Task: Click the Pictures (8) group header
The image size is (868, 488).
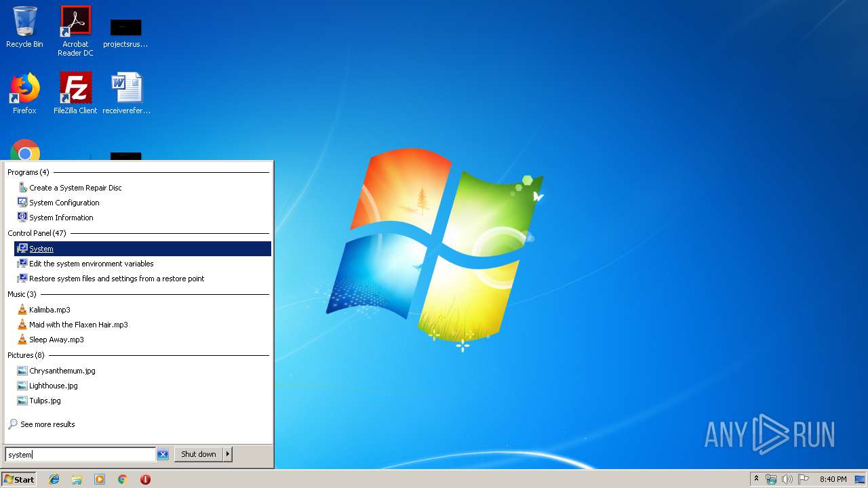Action: coord(26,355)
